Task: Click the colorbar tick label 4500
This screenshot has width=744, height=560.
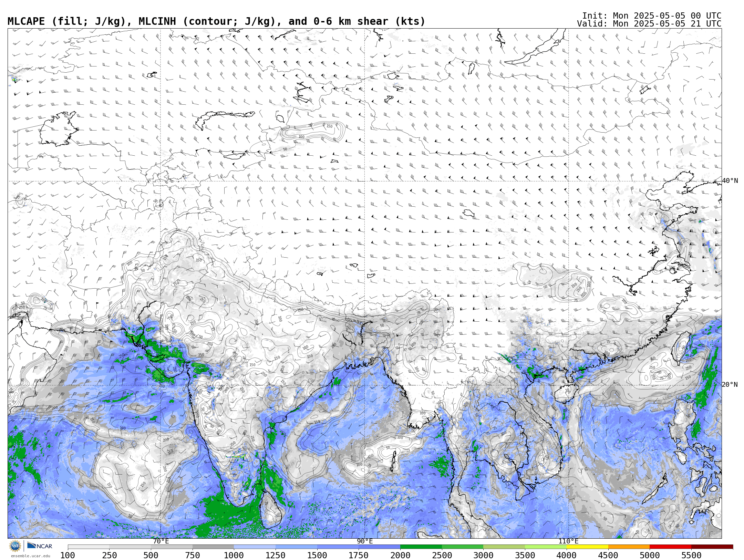Action: point(608,556)
